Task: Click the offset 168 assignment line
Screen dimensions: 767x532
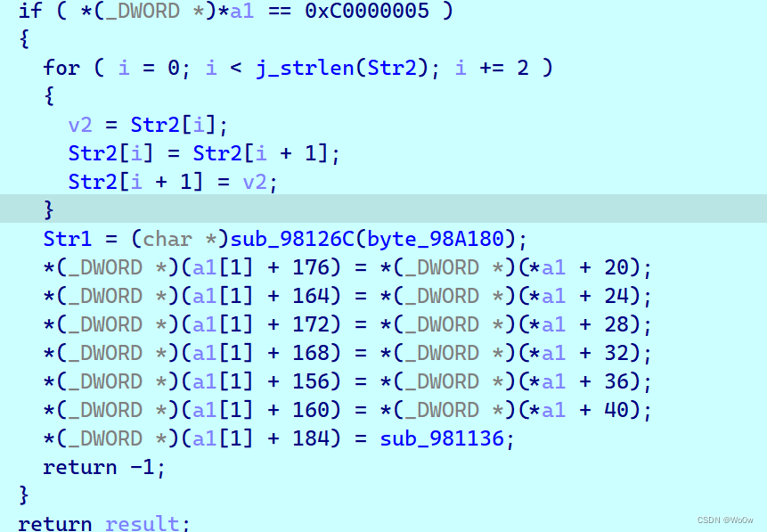Action: pyautogui.click(x=347, y=353)
